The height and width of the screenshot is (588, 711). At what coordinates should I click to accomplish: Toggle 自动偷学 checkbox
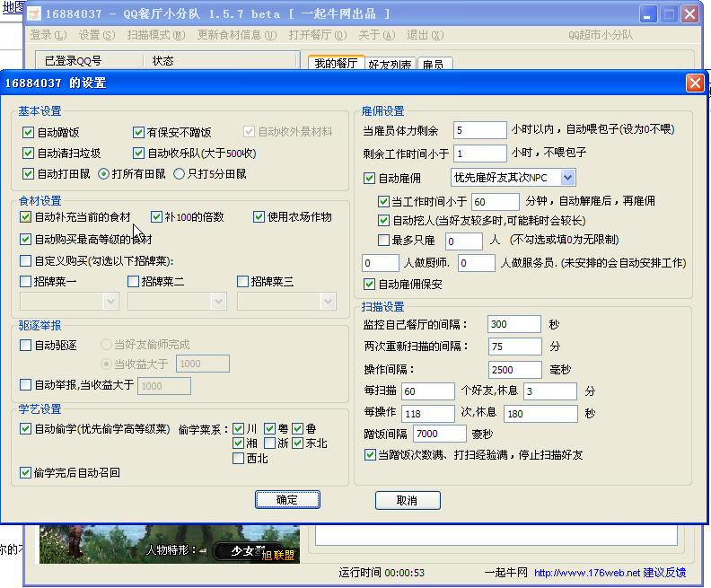[25, 429]
